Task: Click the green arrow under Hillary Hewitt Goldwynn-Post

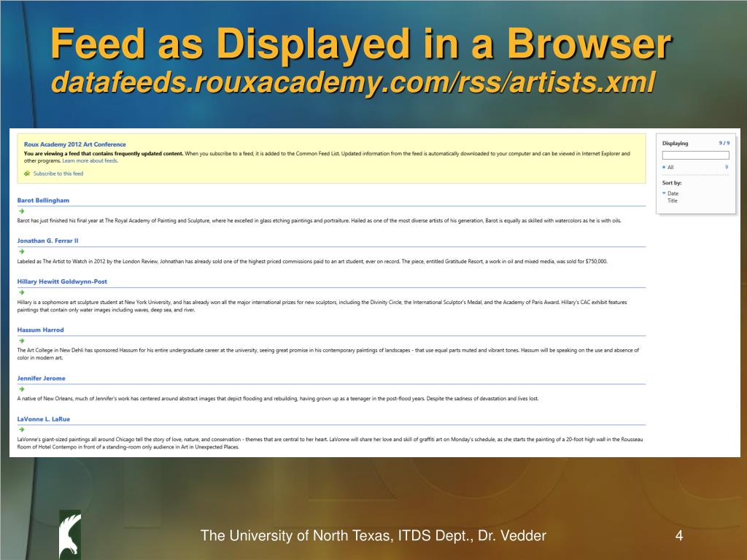Action: (x=21, y=292)
